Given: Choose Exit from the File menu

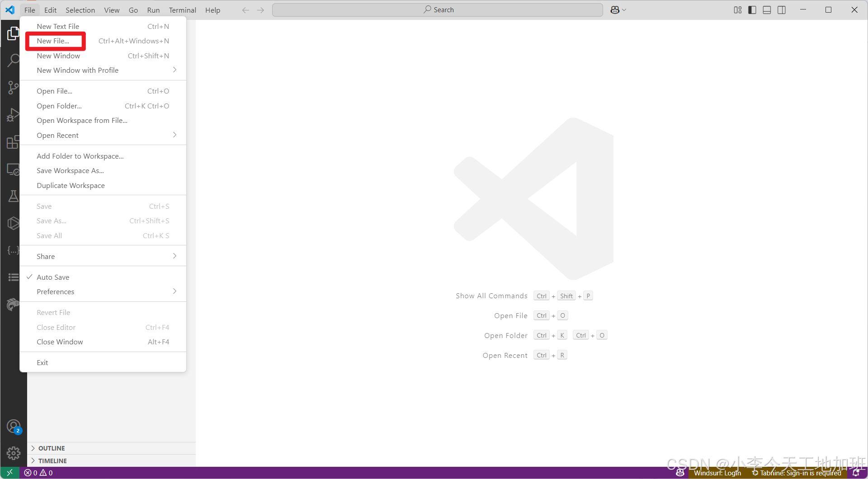Looking at the screenshot, I should click(103, 362).
